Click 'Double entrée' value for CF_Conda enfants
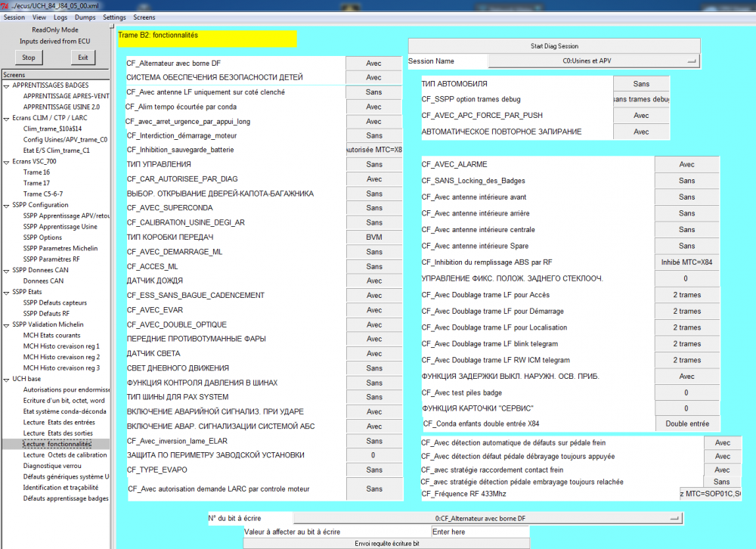The width and height of the screenshot is (756, 549). pyautogui.click(x=687, y=423)
